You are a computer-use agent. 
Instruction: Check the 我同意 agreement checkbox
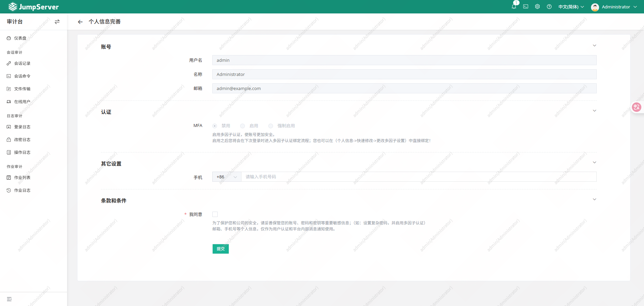point(215,214)
